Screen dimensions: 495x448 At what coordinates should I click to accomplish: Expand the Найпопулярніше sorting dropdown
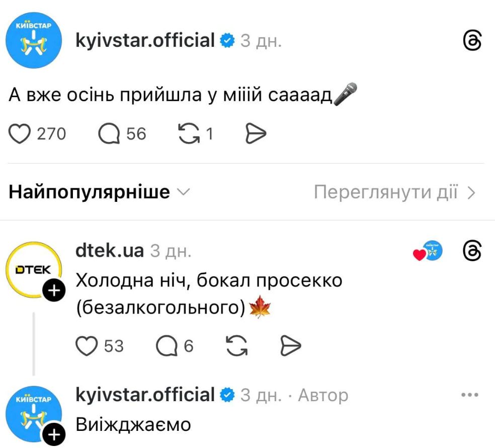pyautogui.click(x=99, y=192)
